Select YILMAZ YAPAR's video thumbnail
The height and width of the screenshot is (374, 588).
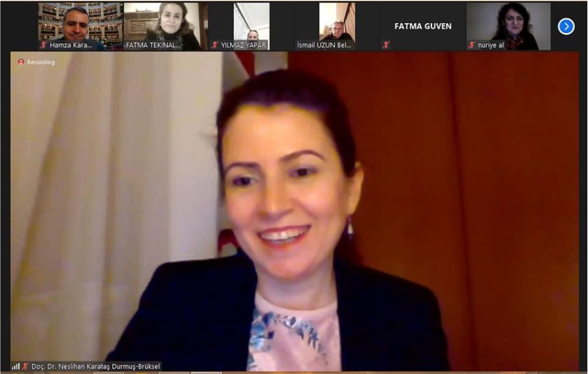click(251, 27)
